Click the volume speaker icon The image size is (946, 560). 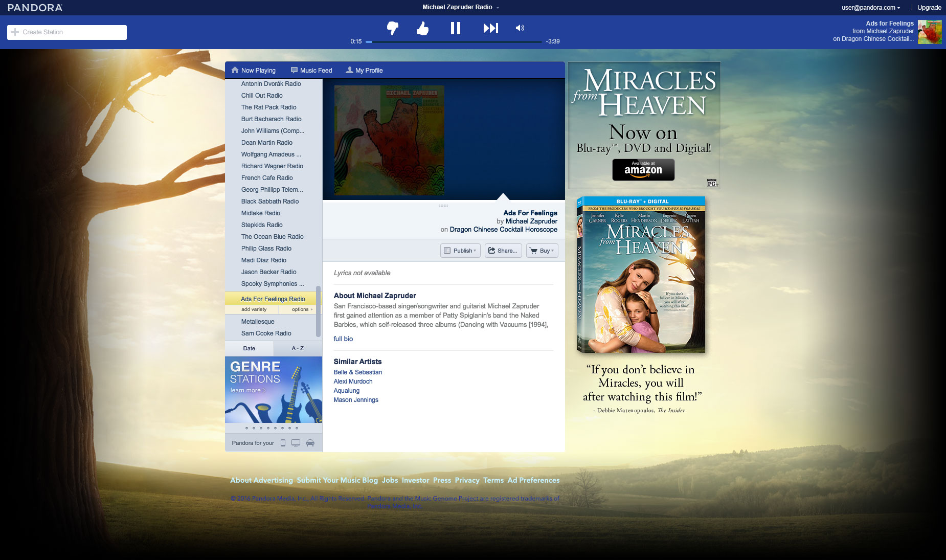coord(520,28)
